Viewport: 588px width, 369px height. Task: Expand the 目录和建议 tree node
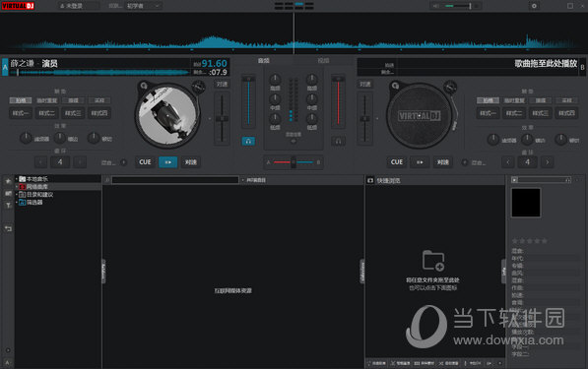pyautogui.click(x=16, y=195)
